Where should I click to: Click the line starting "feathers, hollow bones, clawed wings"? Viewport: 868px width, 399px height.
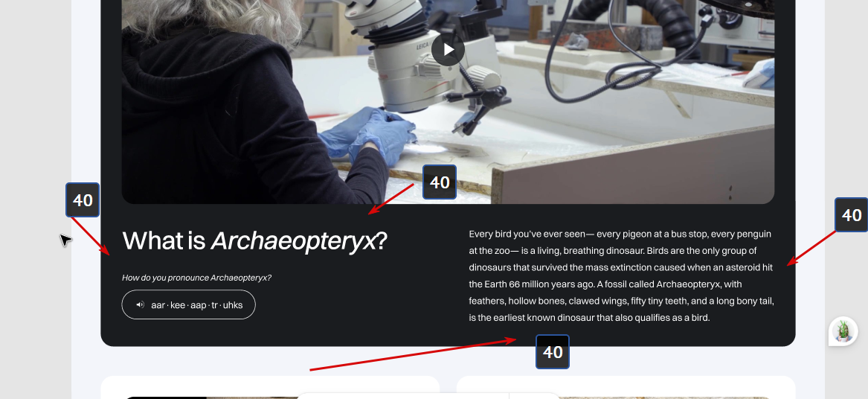tap(621, 301)
